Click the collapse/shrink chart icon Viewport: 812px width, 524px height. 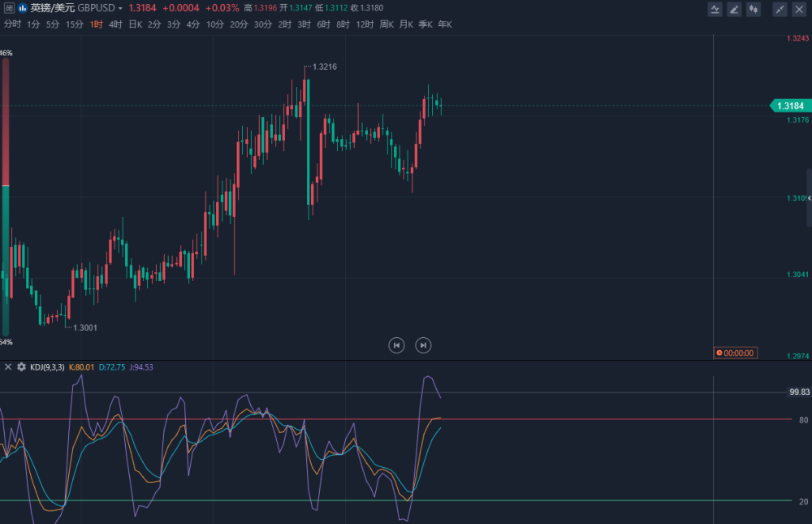tap(780, 9)
